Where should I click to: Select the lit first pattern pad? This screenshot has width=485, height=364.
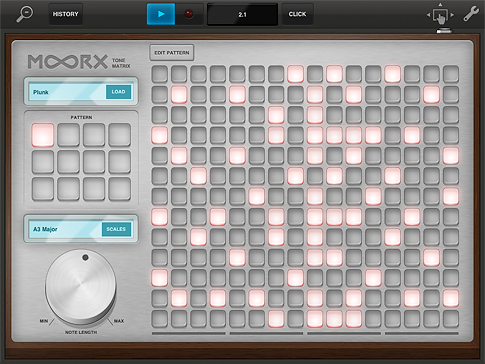pos(43,135)
